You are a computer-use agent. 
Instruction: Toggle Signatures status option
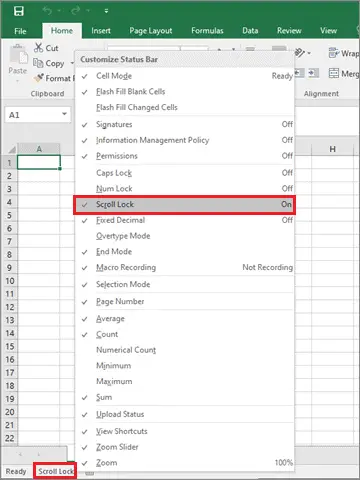pyautogui.click(x=185, y=124)
